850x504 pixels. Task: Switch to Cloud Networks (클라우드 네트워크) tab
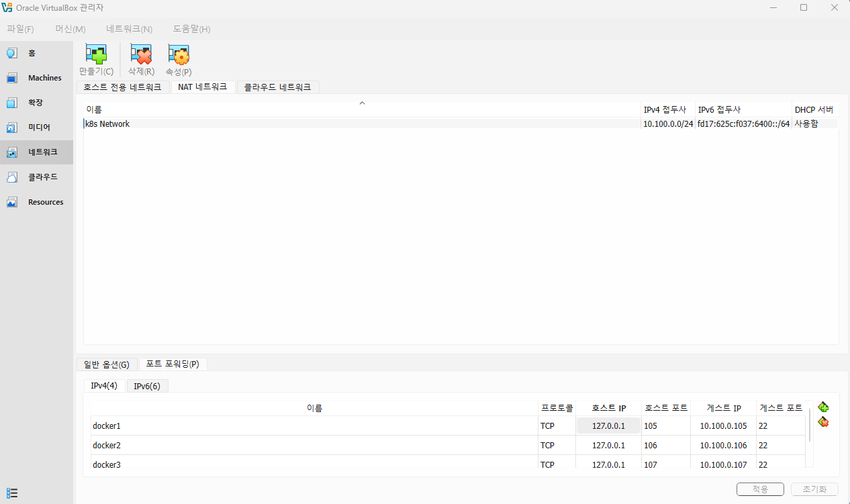[278, 87]
